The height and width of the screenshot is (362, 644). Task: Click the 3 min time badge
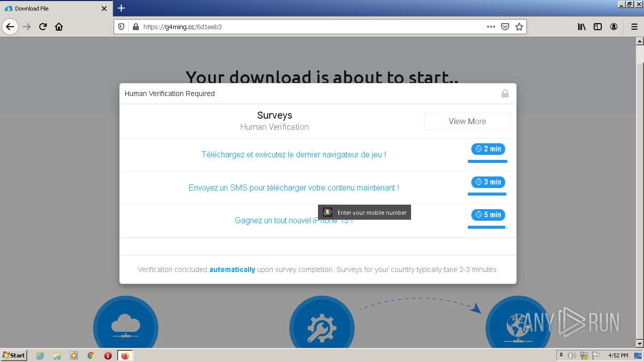pos(488,182)
